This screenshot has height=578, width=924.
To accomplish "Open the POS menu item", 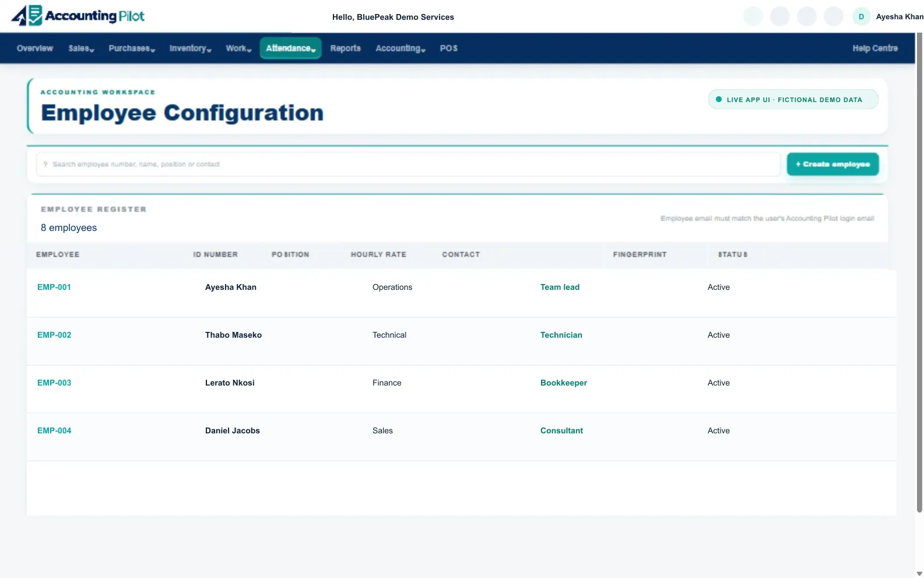I will point(448,48).
